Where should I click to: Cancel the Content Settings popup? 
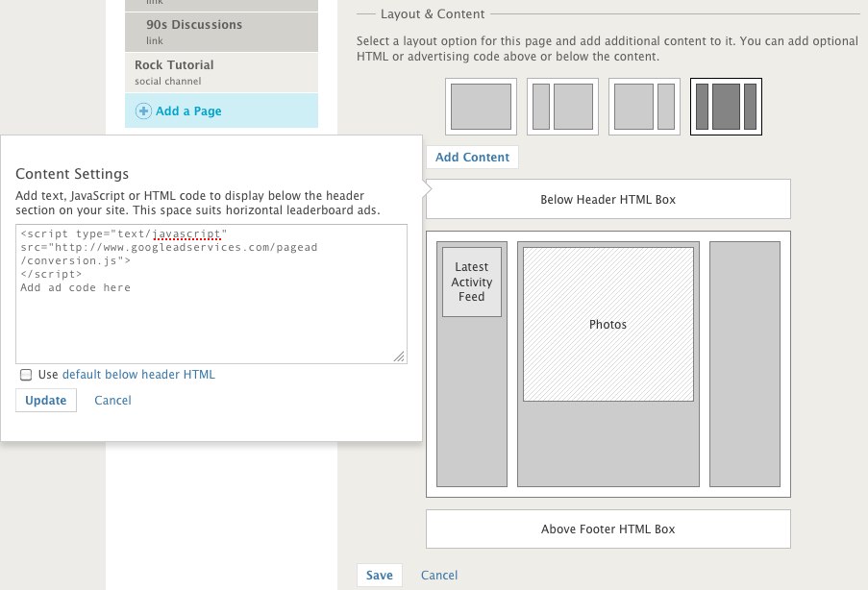click(x=112, y=400)
